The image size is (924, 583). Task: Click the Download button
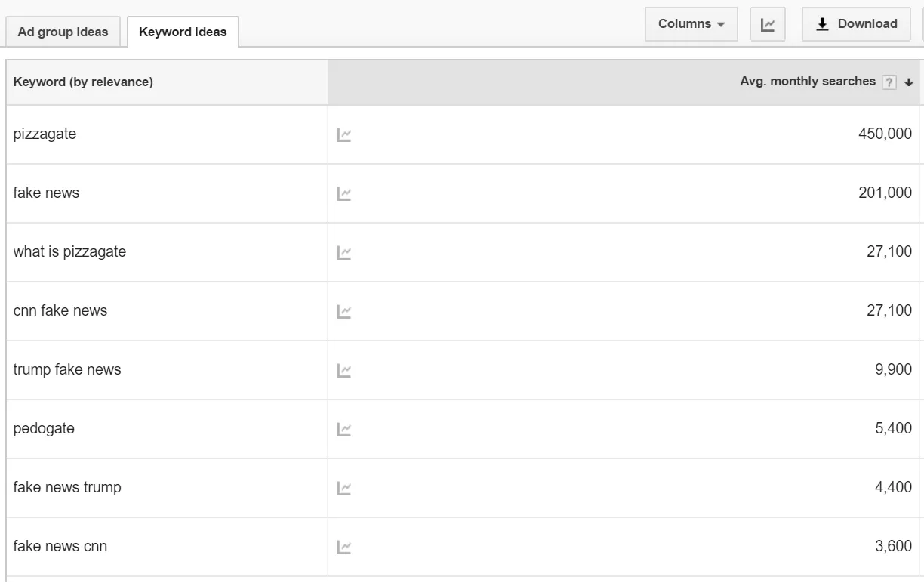(x=856, y=24)
